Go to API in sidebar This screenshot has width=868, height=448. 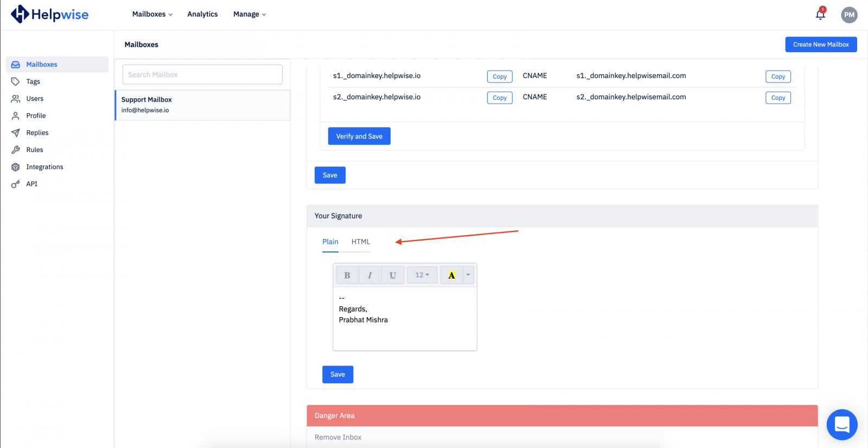tap(32, 184)
